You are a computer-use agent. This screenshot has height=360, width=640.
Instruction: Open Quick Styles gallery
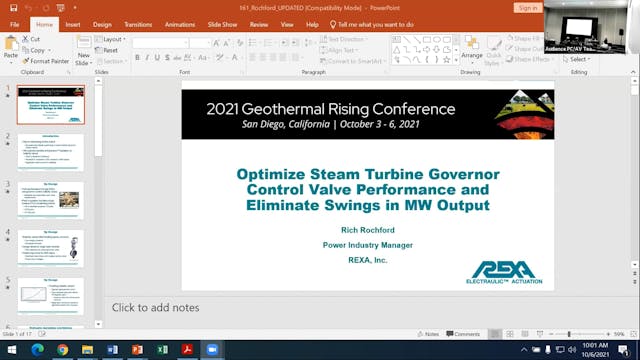[493, 51]
